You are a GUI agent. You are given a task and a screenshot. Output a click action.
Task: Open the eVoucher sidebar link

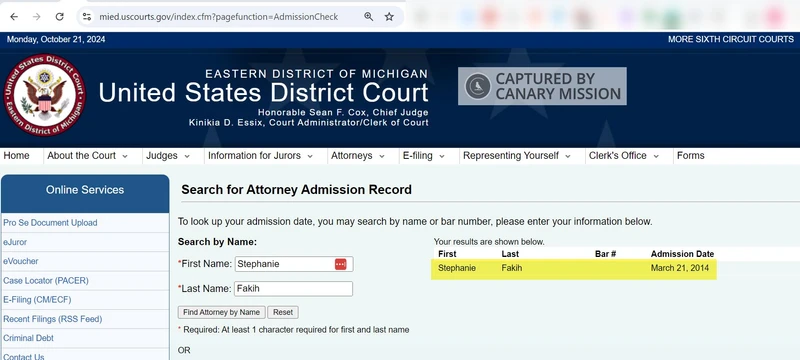(x=20, y=261)
